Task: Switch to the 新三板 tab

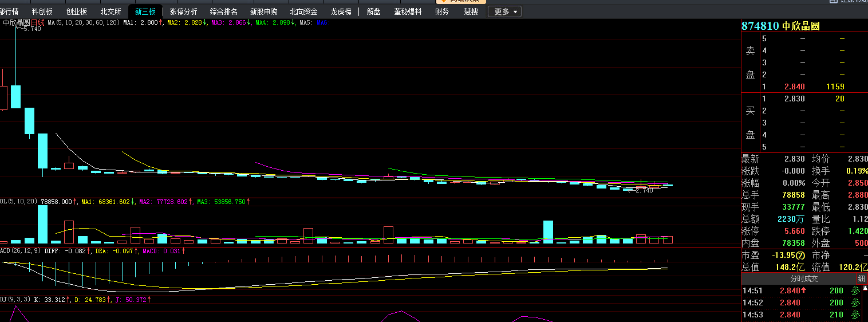Action: tap(145, 11)
